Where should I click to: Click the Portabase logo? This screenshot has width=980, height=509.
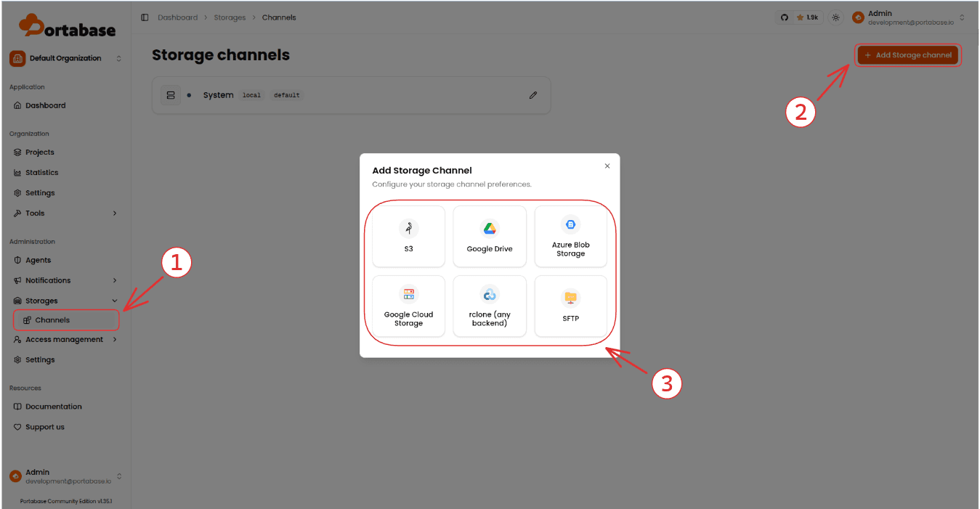[x=67, y=28]
